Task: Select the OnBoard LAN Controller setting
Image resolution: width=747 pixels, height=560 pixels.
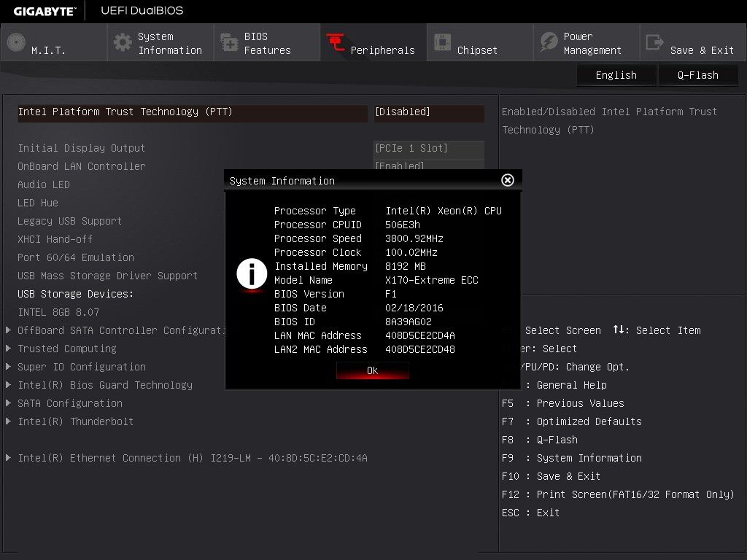Action: [82, 166]
